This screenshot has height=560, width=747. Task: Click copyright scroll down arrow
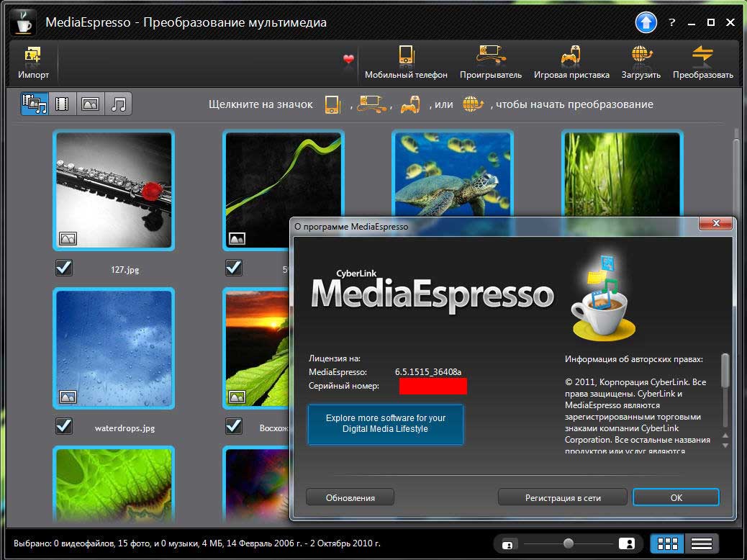(x=725, y=446)
